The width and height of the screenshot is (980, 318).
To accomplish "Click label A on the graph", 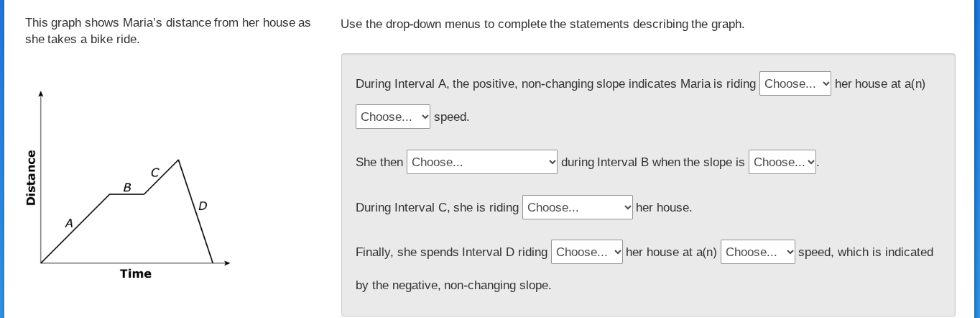I will point(69,224).
